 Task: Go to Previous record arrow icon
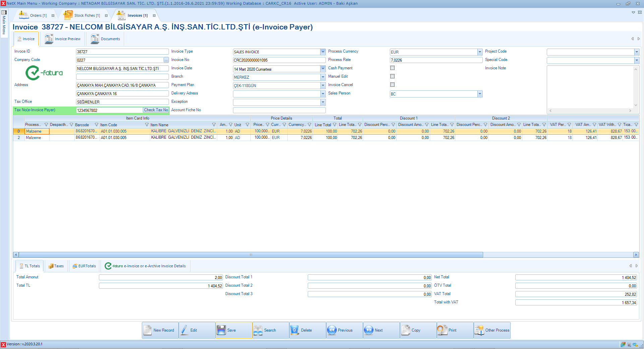click(332, 330)
